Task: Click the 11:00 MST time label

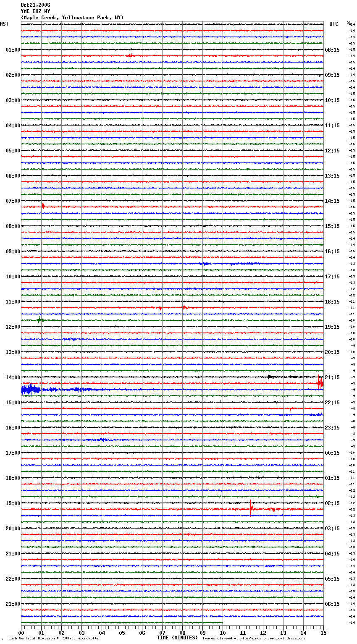Action: (x=13, y=302)
